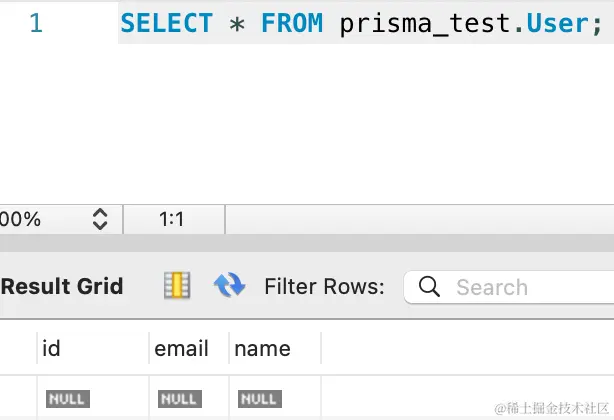Click prisma_test in the SQL statement
Viewport: 614px width, 420px height.
426,24
